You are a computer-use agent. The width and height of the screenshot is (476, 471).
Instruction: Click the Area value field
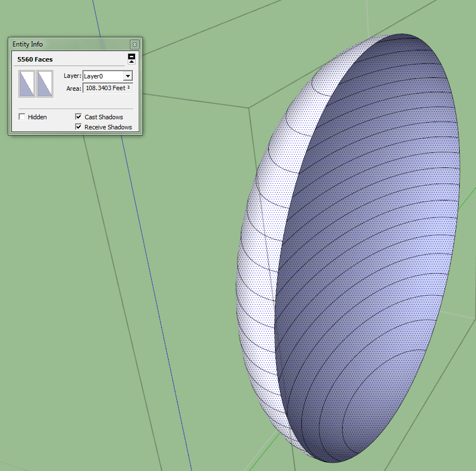pyautogui.click(x=108, y=88)
